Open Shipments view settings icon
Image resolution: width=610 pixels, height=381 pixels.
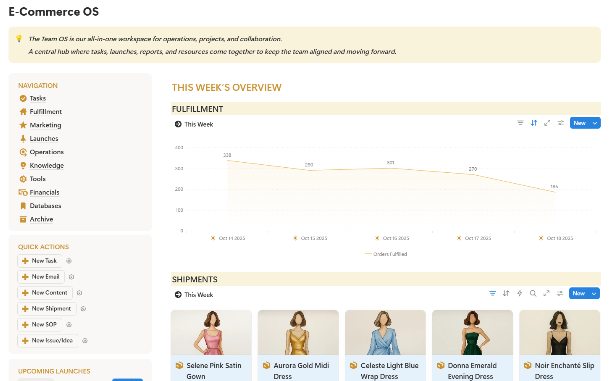[560, 293]
